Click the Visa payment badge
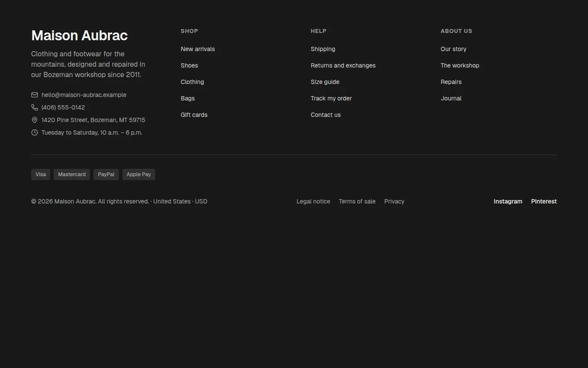The height and width of the screenshot is (368, 588). [41, 174]
